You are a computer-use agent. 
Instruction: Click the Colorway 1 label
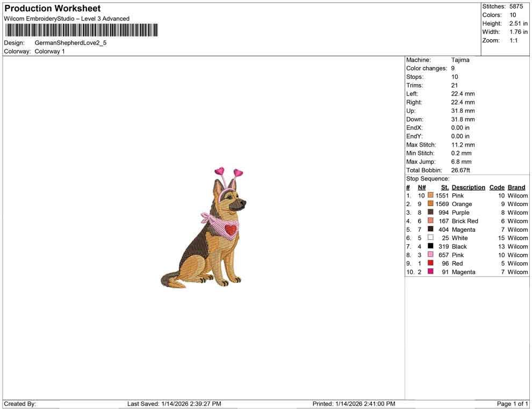click(48, 52)
